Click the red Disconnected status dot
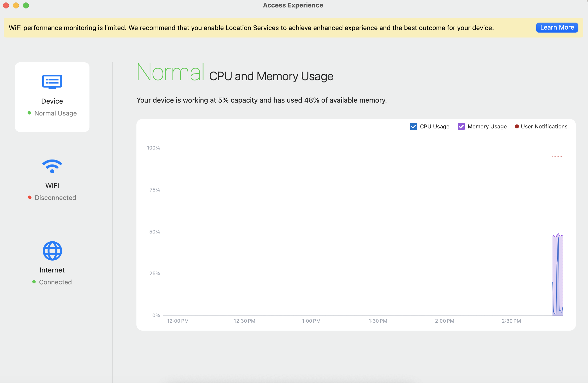588x383 pixels. tap(30, 197)
